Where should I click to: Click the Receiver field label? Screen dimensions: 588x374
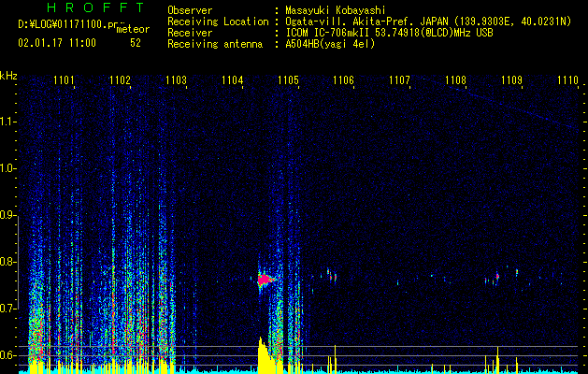click(190, 33)
